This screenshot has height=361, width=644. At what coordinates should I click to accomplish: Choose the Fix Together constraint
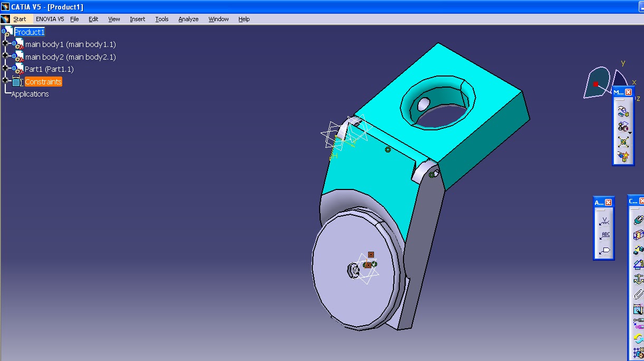[638, 293]
